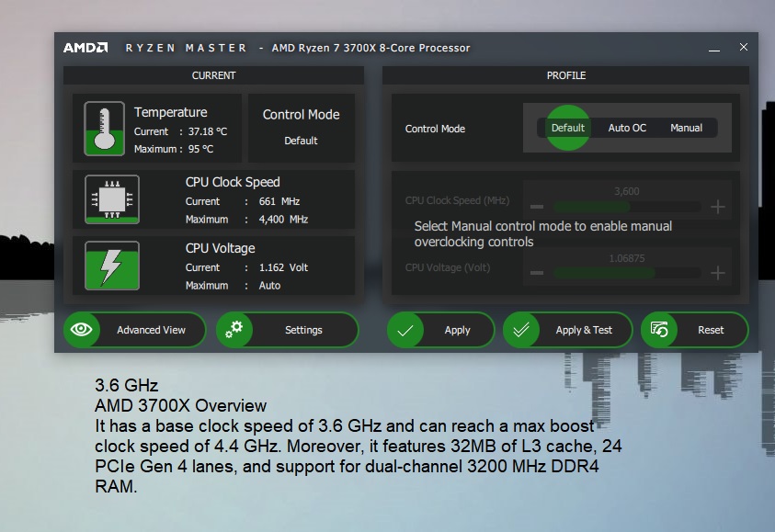
Task: Click the Control Mode label in the Profile panel
Action: [x=435, y=129]
